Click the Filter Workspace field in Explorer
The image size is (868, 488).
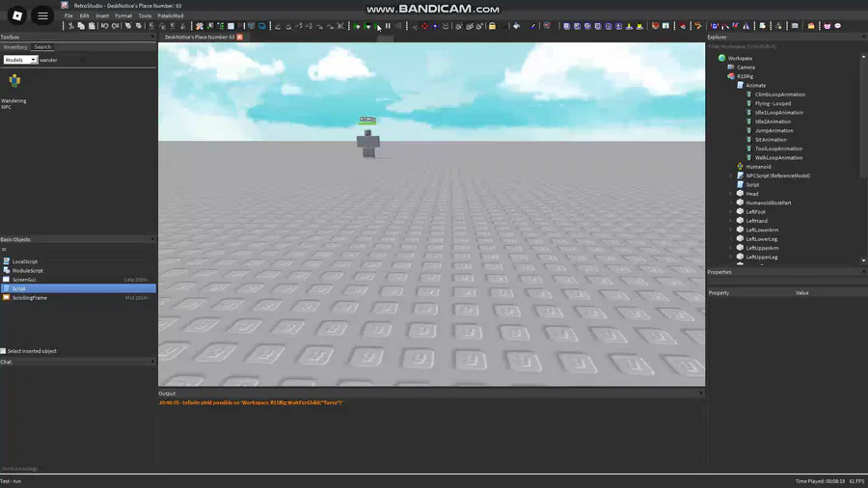click(x=784, y=46)
